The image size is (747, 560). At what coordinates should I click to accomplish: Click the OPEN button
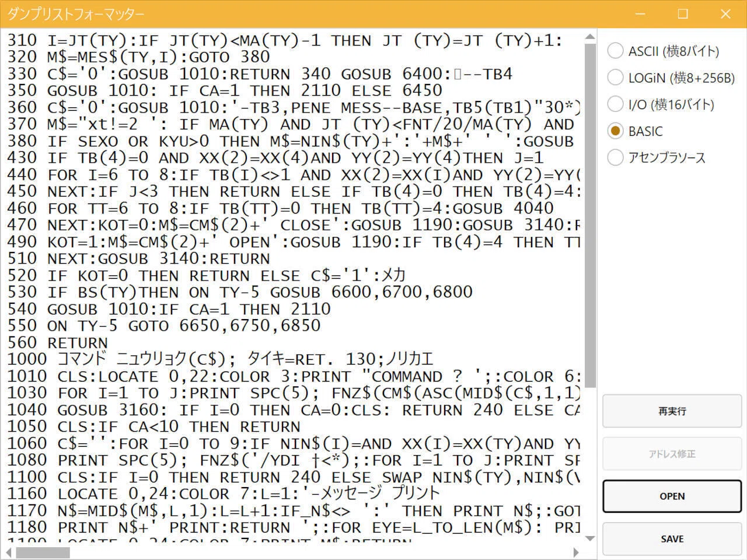click(x=672, y=496)
